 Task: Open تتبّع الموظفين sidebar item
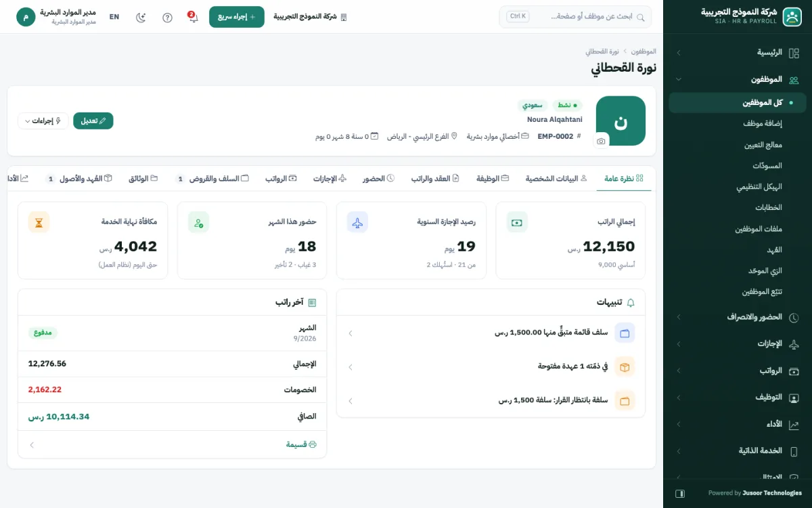(762, 292)
